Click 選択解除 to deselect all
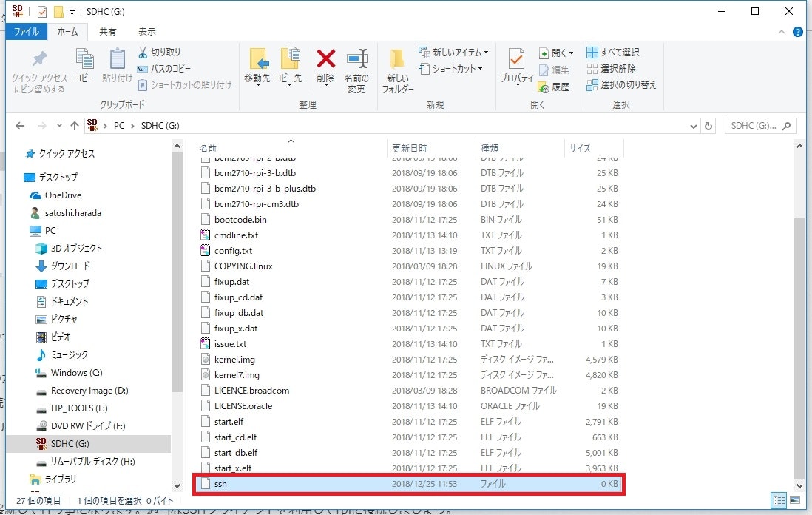812x515 pixels. pyautogui.click(x=611, y=68)
